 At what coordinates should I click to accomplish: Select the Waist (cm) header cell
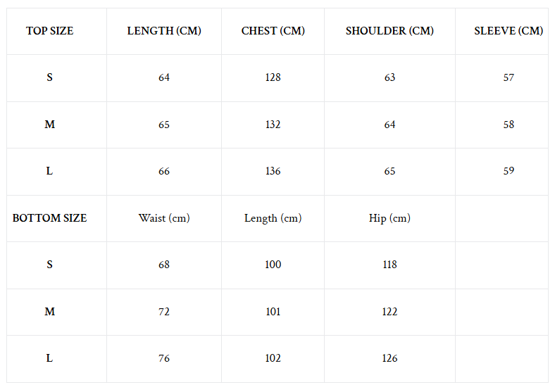point(164,218)
